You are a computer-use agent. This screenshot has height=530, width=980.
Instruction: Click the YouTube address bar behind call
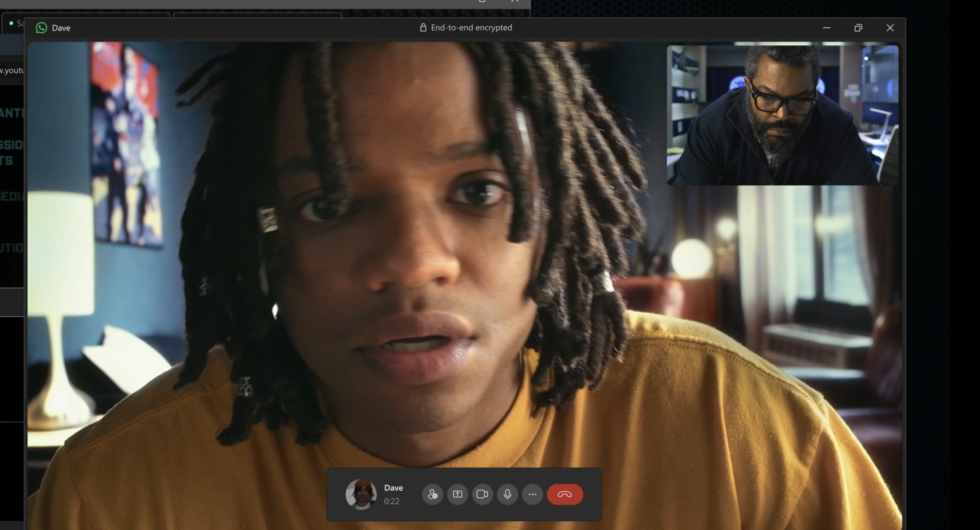click(12, 70)
